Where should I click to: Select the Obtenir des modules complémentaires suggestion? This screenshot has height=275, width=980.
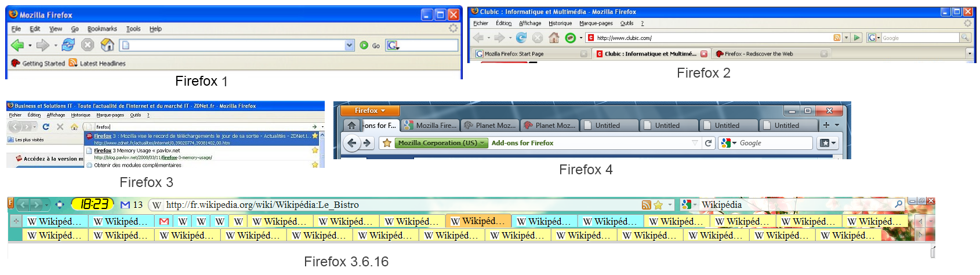click(202, 165)
